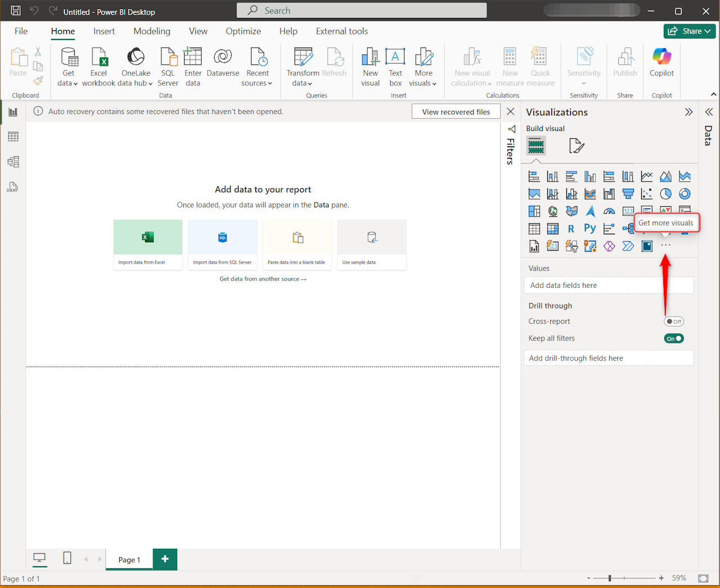Image resolution: width=720 pixels, height=588 pixels.
Task: Click the Excel workbook icon in ribbon
Action: point(98,57)
